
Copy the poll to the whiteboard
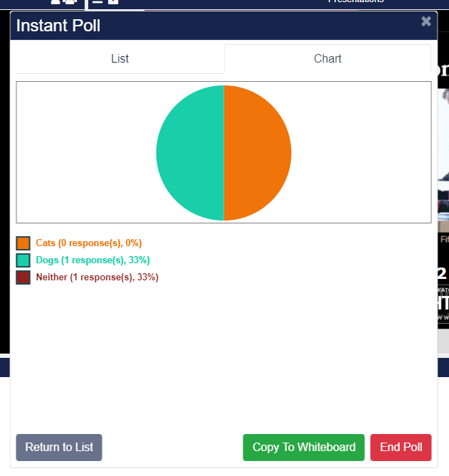[304, 448]
